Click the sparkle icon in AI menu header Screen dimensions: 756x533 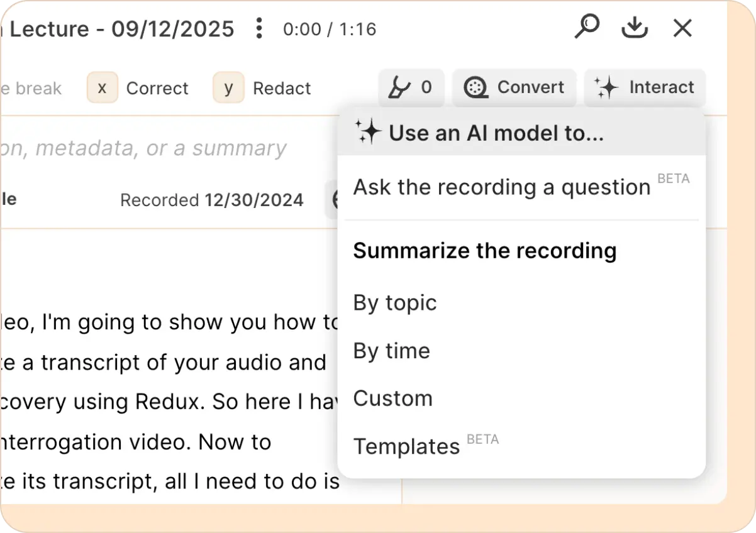point(368,132)
